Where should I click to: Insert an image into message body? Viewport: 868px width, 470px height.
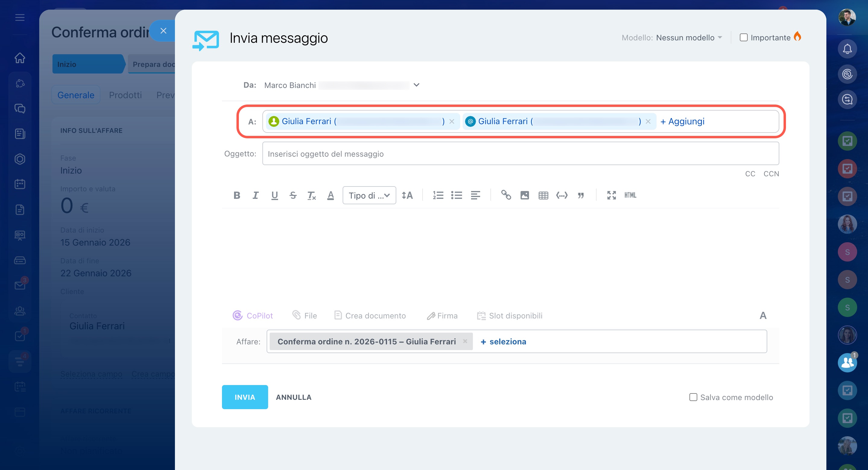(524, 195)
